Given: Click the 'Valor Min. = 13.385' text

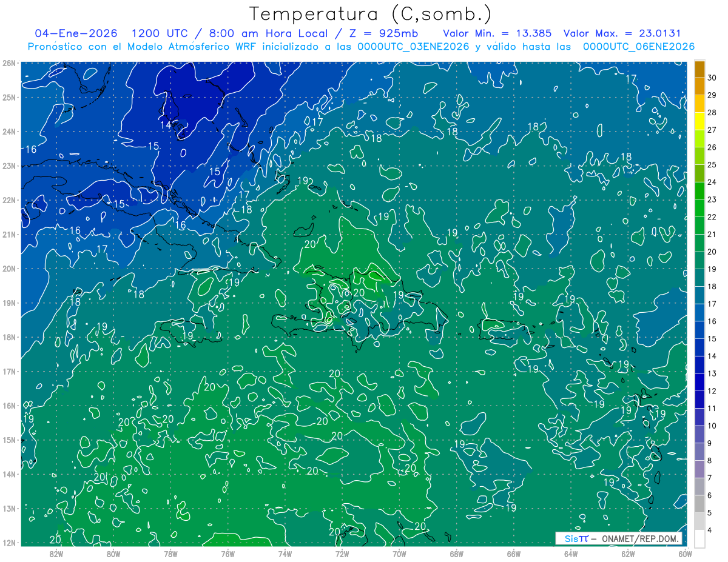Looking at the screenshot, I should click(499, 33).
